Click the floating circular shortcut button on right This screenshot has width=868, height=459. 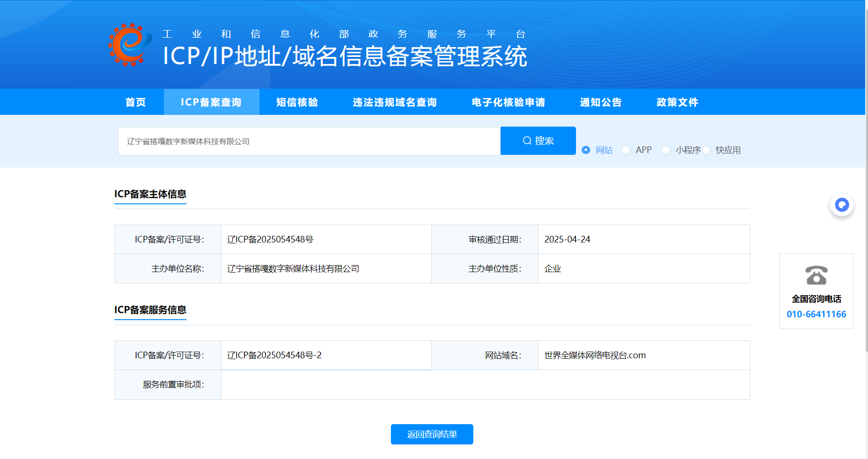(x=842, y=205)
